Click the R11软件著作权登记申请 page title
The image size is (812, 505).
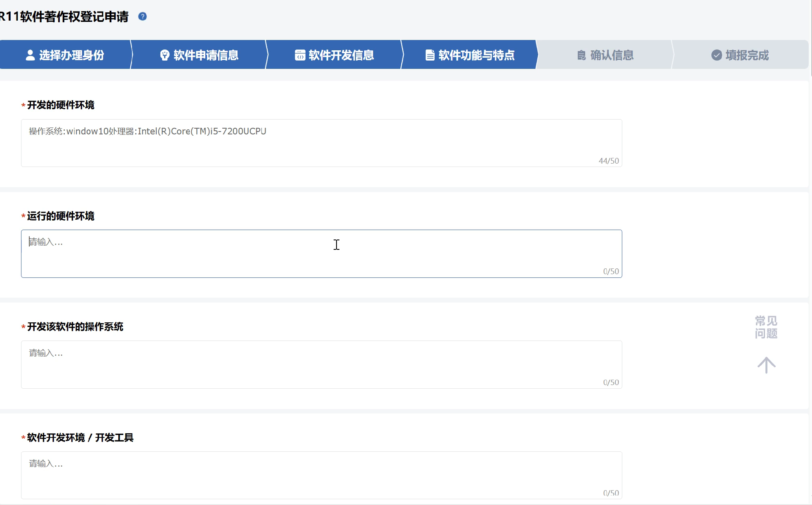(64, 16)
